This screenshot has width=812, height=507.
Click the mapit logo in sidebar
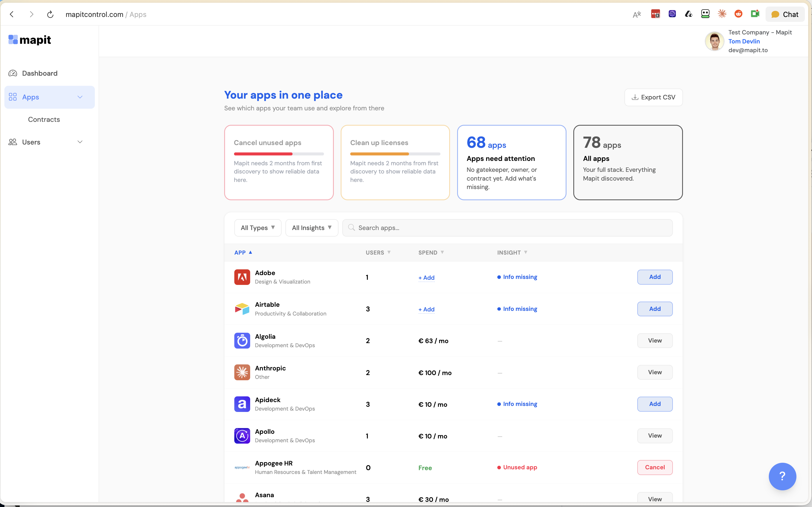click(30, 40)
